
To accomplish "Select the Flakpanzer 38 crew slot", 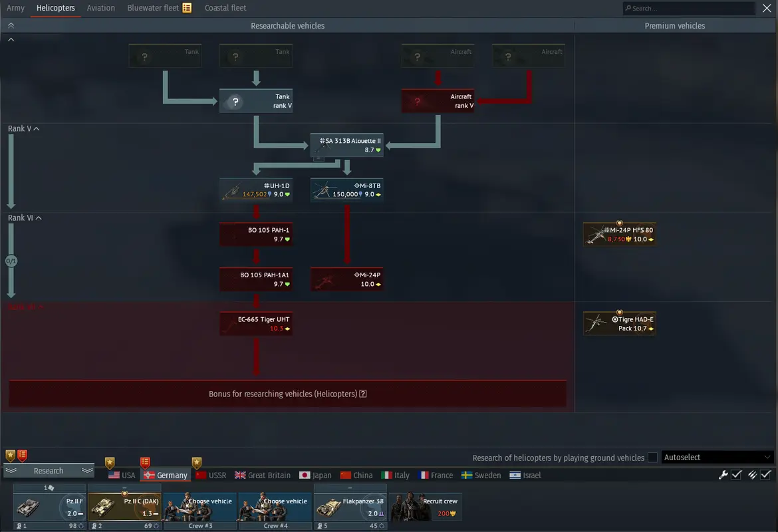I will pos(350,507).
